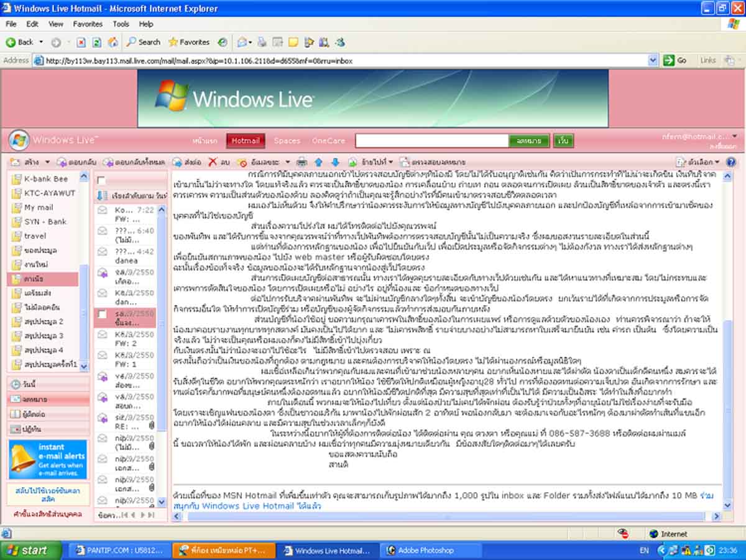Click the Reply icon in mail toolbar
746x560 pixels.
[62, 162]
